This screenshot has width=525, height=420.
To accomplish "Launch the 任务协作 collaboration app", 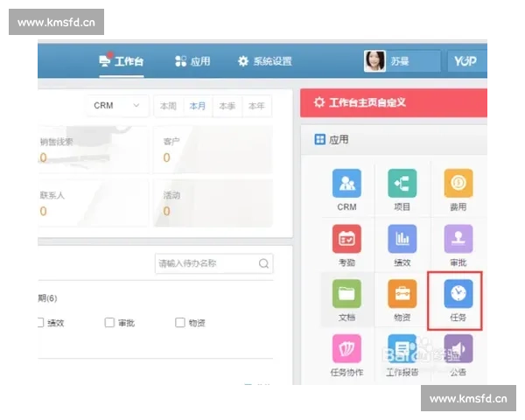I will [346, 348].
